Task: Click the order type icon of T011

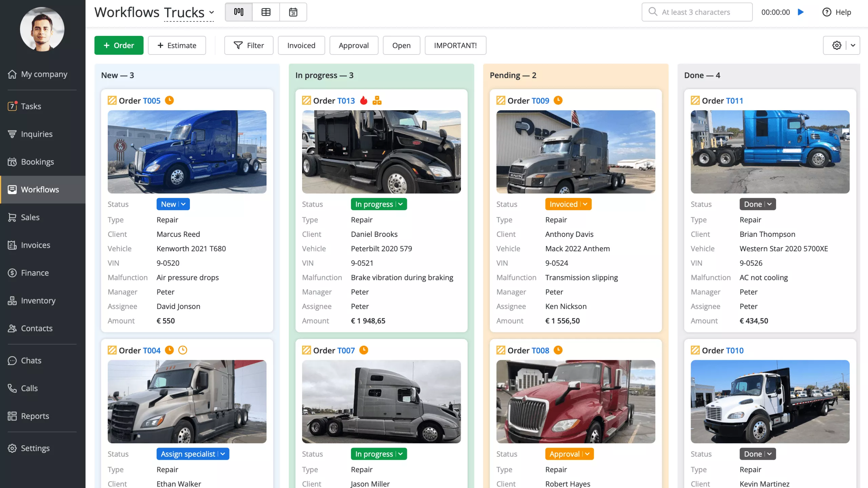Action: point(695,100)
